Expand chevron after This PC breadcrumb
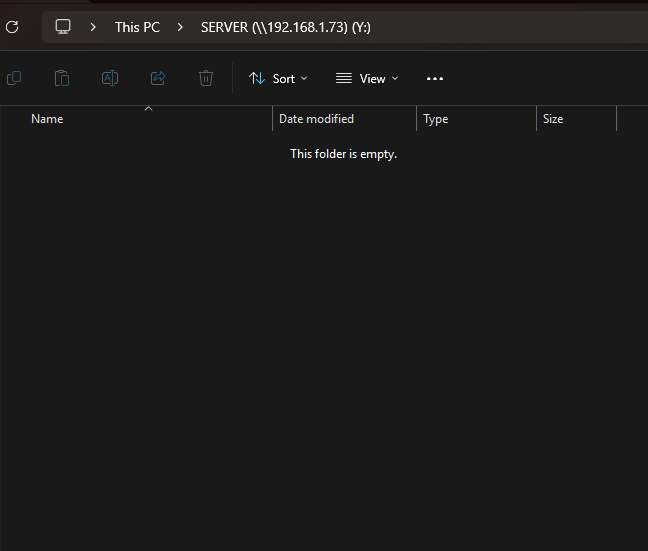 click(180, 27)
